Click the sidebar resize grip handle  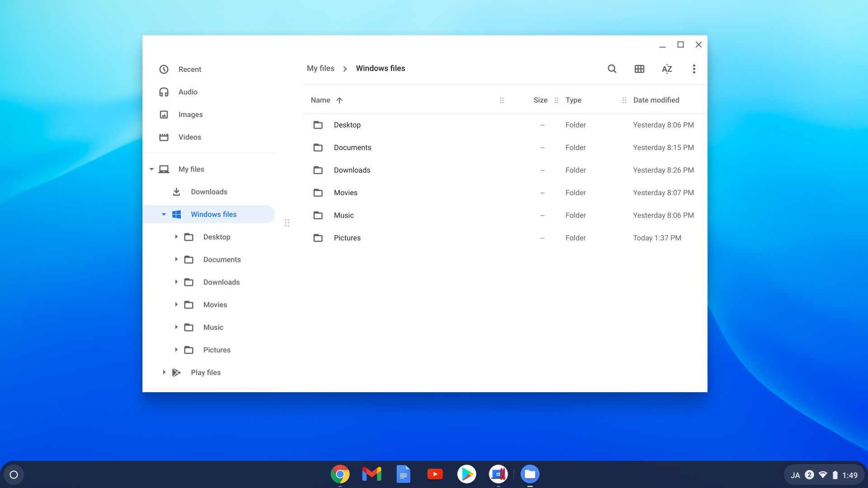[x=287, y=223]
